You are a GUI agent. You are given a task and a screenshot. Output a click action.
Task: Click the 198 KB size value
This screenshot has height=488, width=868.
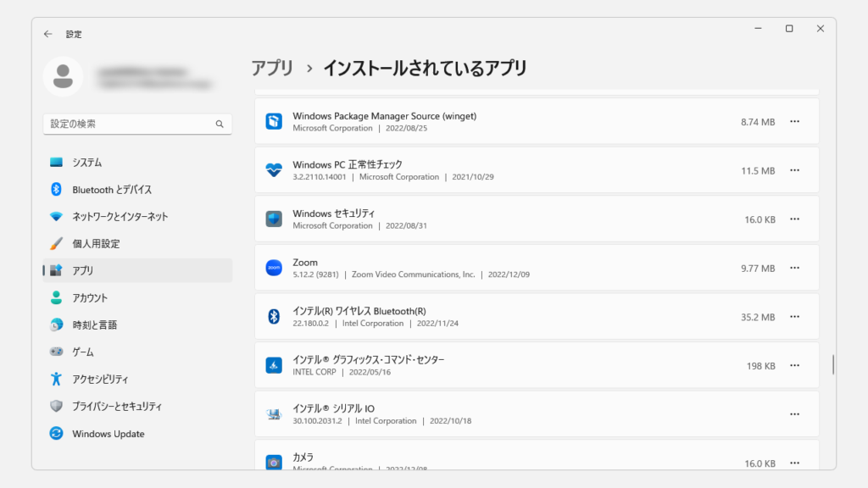[760, 366]
